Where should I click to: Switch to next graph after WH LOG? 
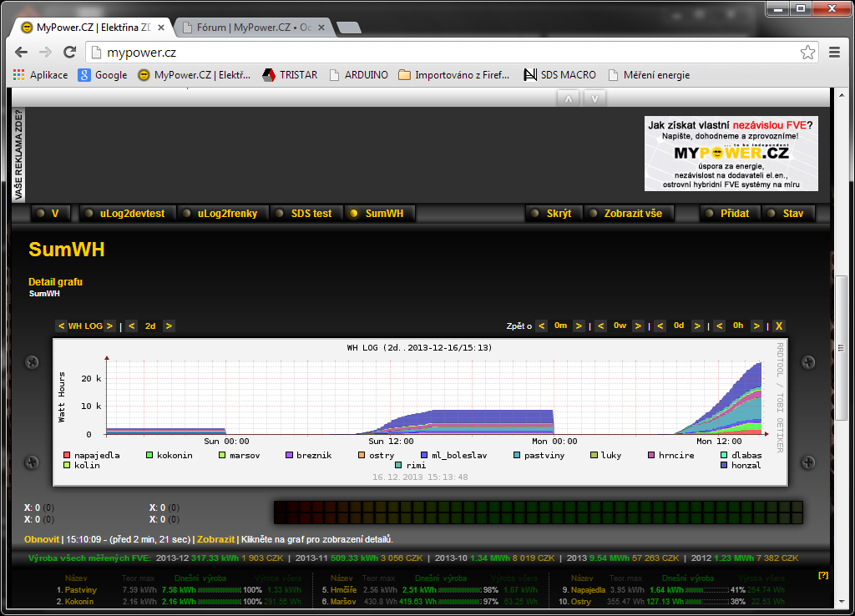[x=109, y=326]
